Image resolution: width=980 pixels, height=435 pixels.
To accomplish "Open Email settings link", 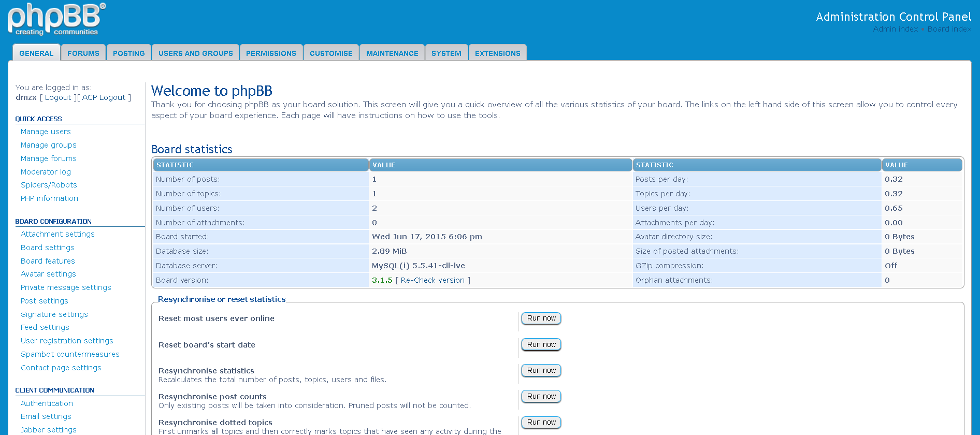I will click(46, 416).
